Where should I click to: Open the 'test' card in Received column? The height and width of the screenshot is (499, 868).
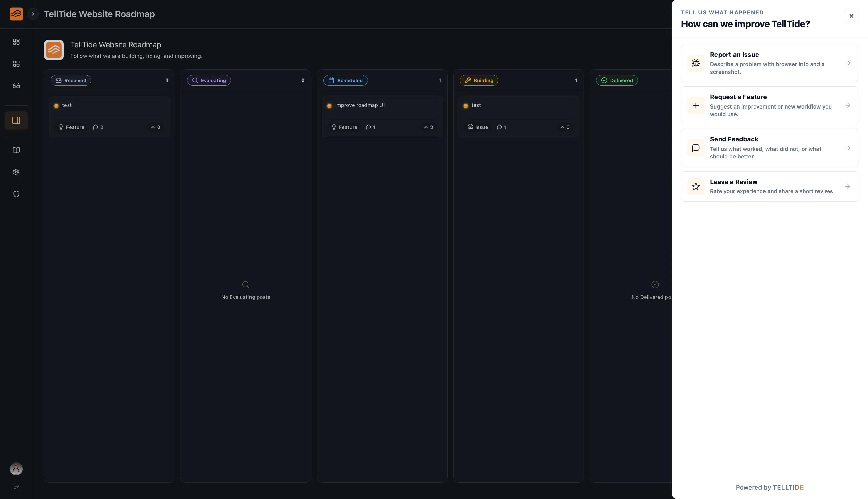109,117
